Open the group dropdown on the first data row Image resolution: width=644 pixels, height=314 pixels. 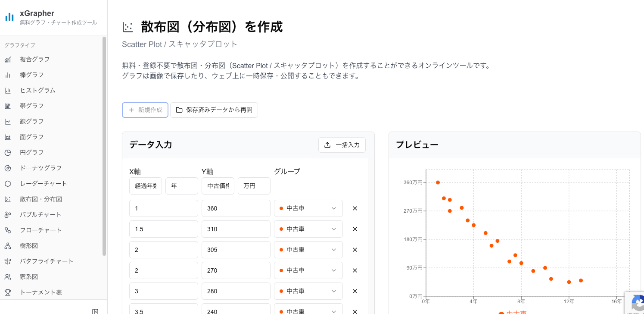tap(308, 208)
